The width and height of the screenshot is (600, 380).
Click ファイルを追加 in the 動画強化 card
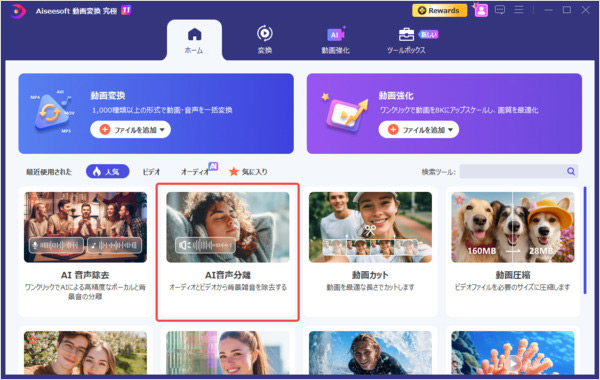419,130
